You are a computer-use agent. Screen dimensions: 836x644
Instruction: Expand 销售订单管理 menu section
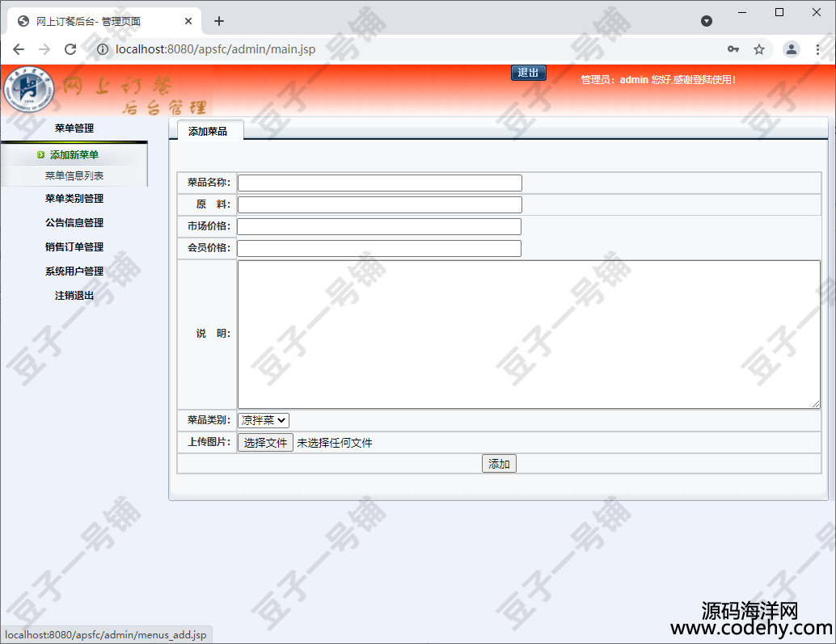click(x=74, y=247)
